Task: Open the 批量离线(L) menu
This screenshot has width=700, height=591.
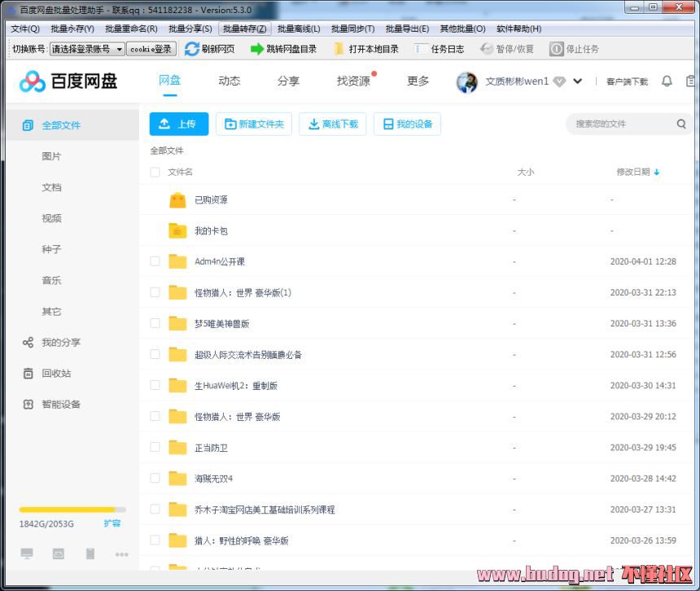Action: click(299, 29)
